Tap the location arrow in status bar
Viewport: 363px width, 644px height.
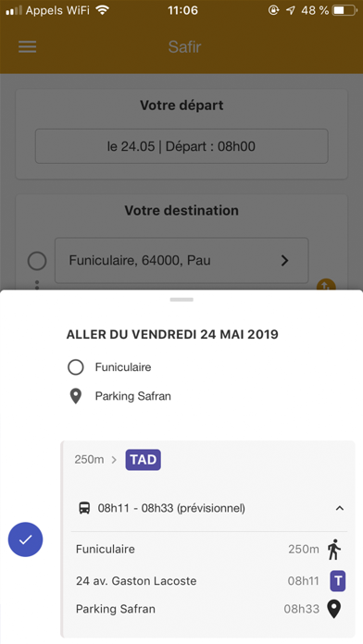click(291, 11)
